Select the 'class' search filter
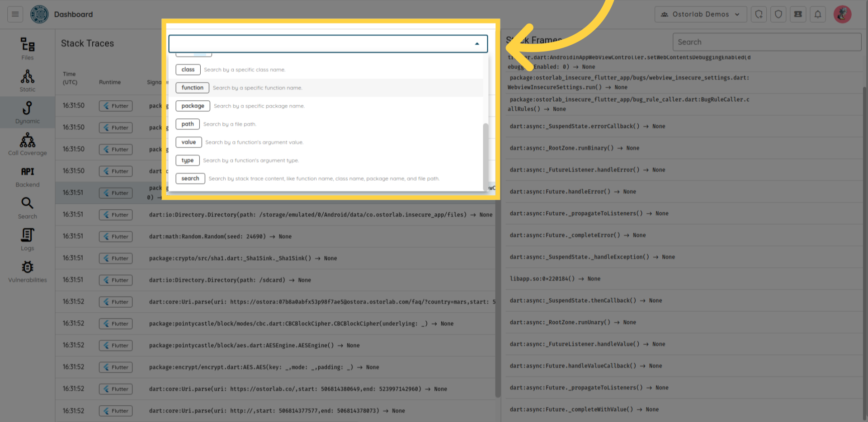This screenshot has width=868, height=422. 188,70
